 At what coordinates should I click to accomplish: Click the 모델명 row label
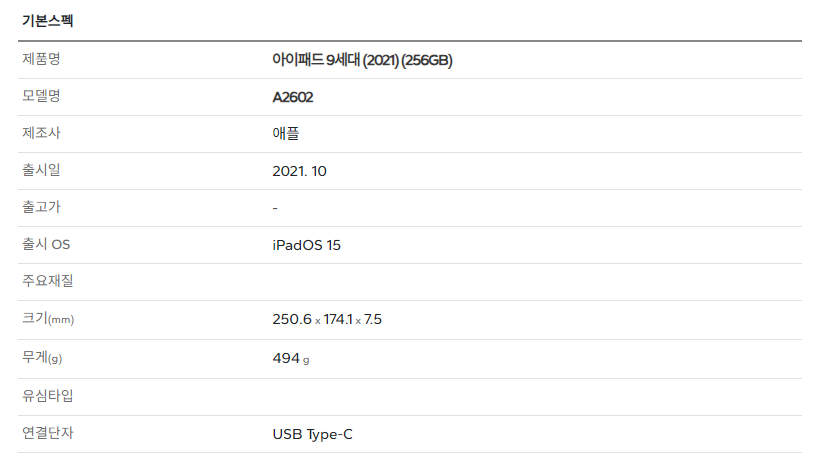[x=42, y=96]
